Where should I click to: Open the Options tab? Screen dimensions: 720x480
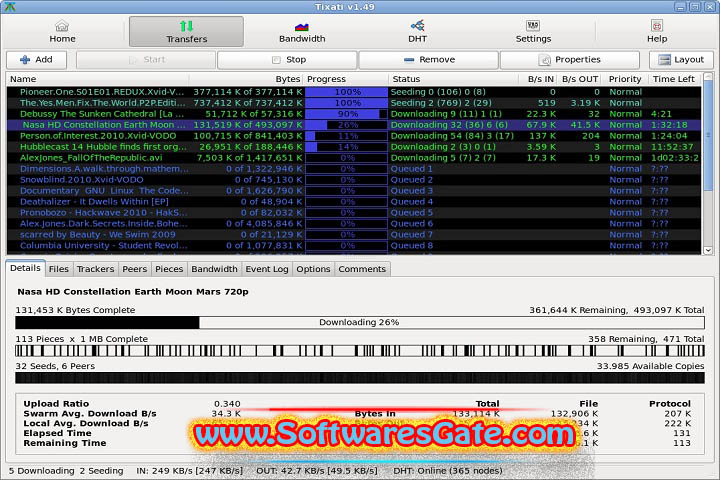coord(313,269)
